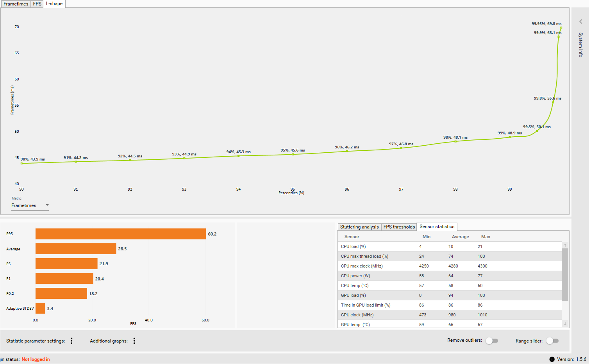The image size is (591, 364).
Task: Switch to the Frametimes tab
Action: [16, 4]
